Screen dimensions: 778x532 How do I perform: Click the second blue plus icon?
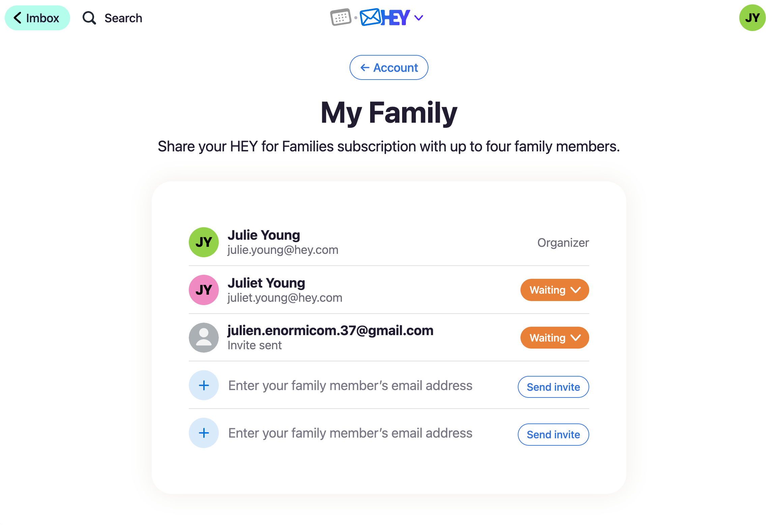pyautogui.click(x=204, y=433)
